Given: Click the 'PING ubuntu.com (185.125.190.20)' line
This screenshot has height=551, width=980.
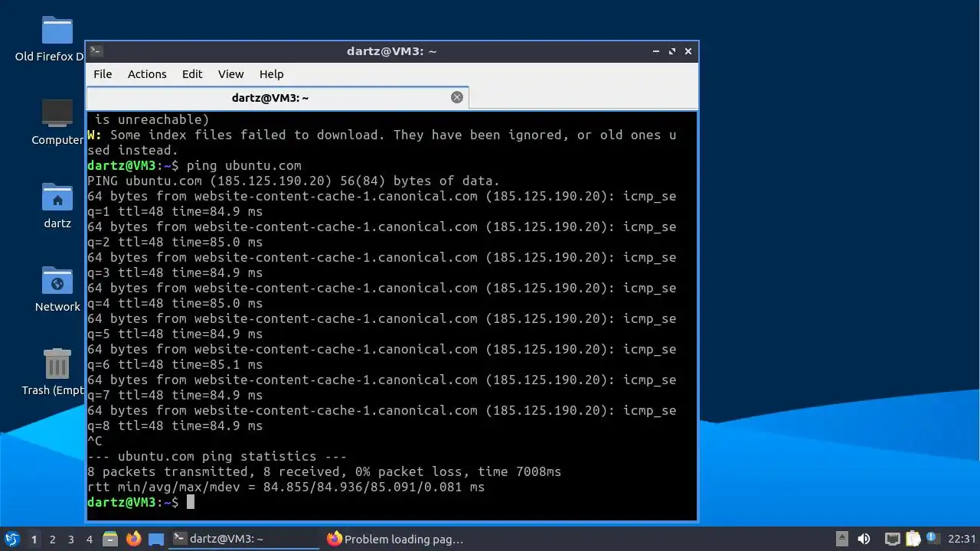Looking at the screenshot, I should 293,181.
